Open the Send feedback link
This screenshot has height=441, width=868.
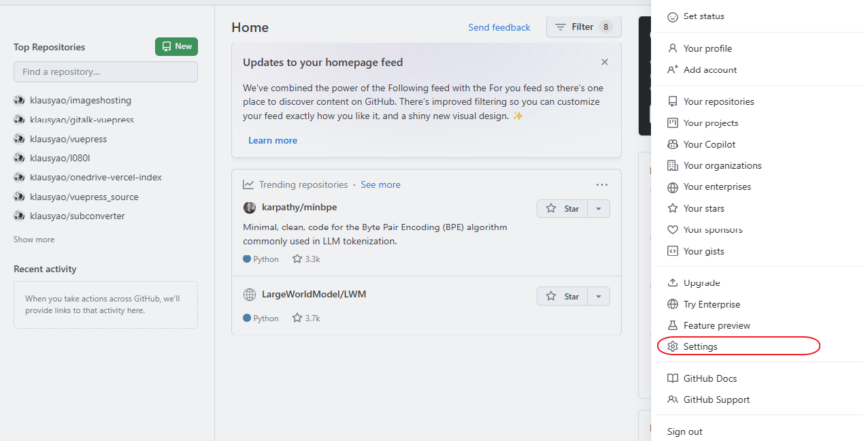click(499, 27)
